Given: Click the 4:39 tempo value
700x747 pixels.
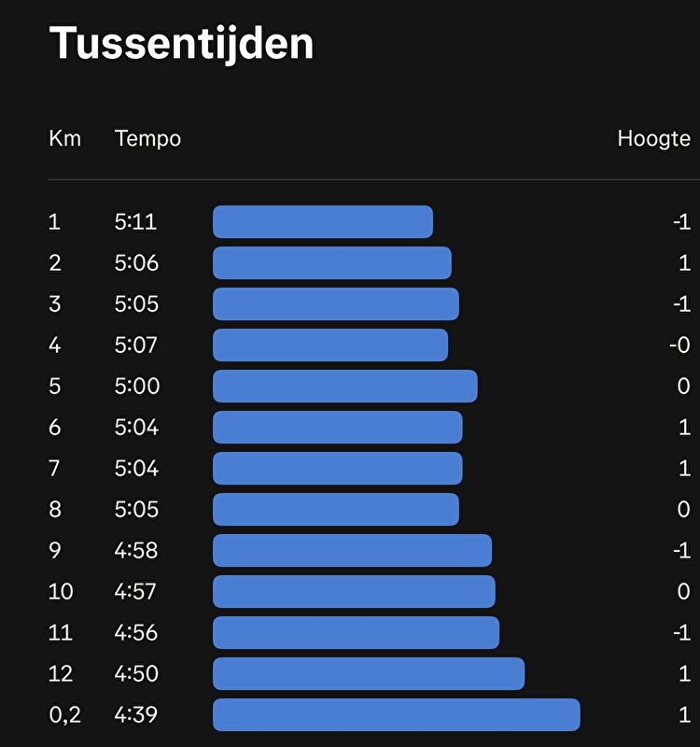Looking at the screenshot, I should [x=136, y=715].
